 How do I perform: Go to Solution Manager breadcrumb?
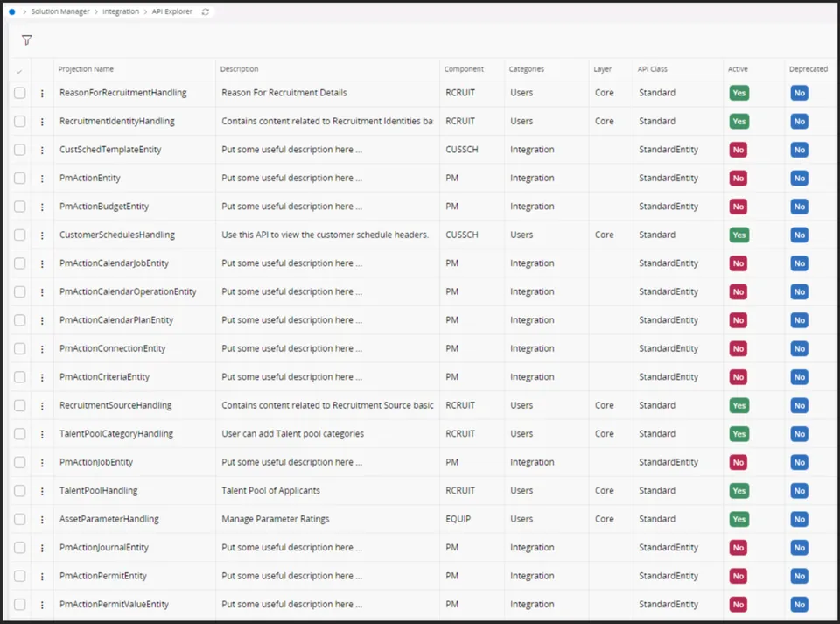[x=60, y=11]
